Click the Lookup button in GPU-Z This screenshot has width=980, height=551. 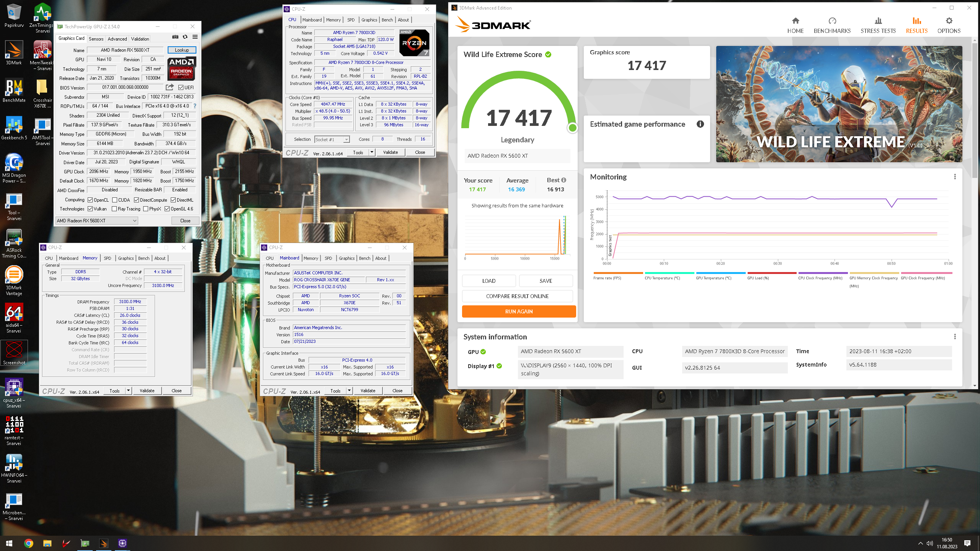point(182,50)
